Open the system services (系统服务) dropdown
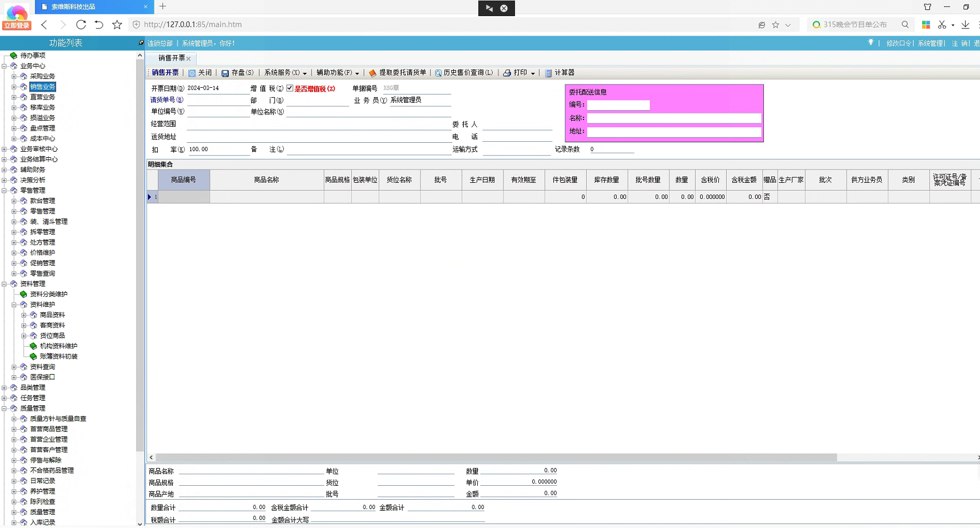Image resolution: width=980 pixels, height=528 pixels. coord(285,73)
